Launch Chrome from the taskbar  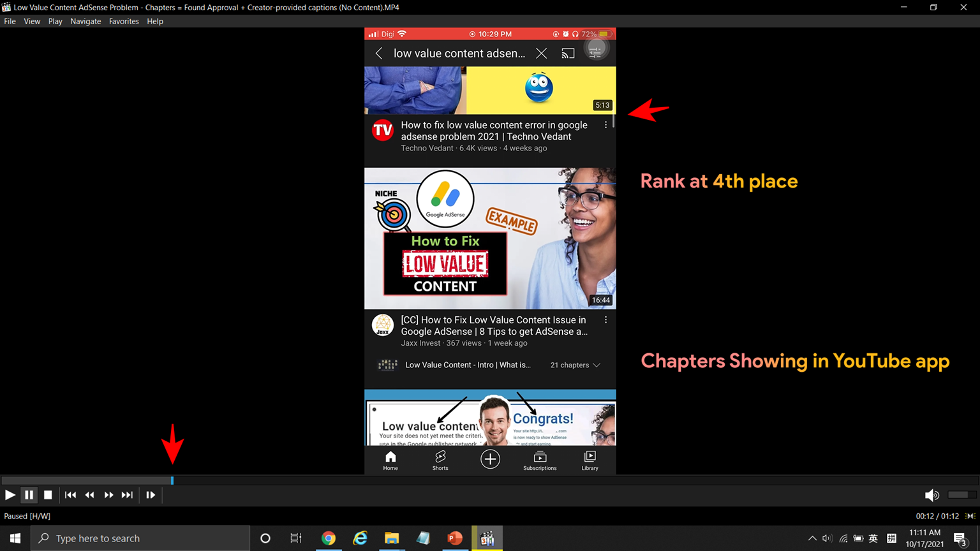pos(329,538)
